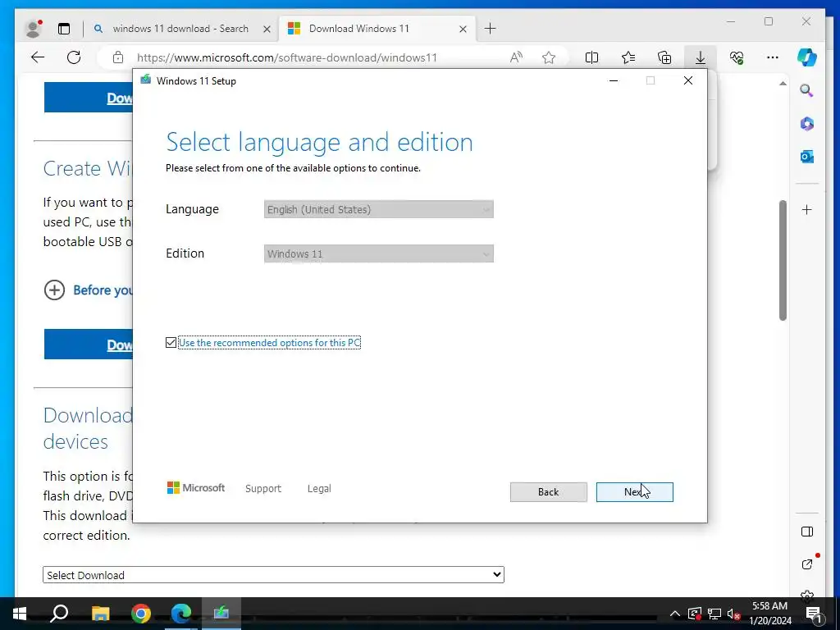The width and height of the screenshot is (840, 630).
Task: Open File Explorer from taskbar
Action: 100,614
